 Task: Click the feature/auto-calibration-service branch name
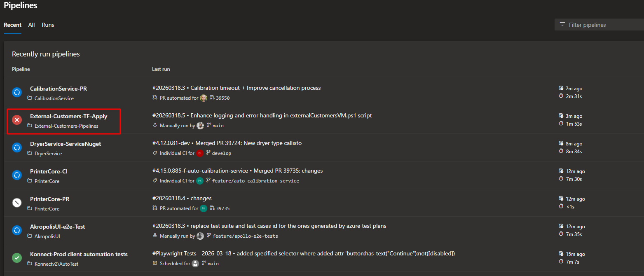coord(255,181)
